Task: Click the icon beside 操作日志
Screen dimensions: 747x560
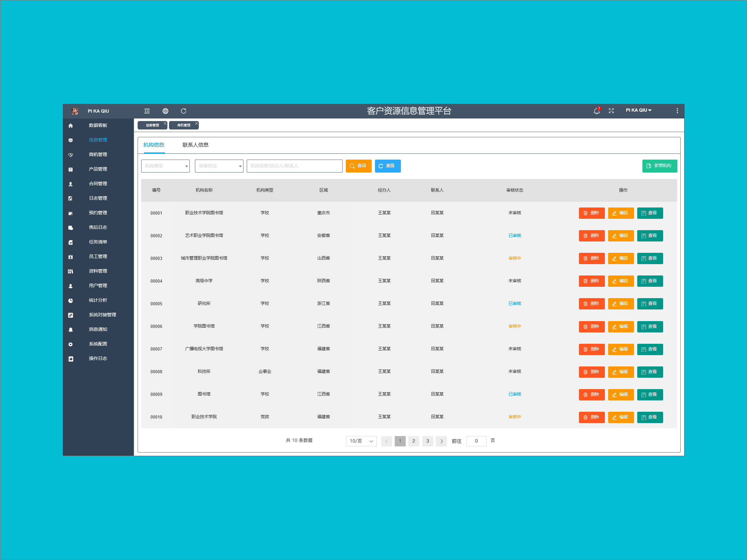Action: click(x=71, y=359)
